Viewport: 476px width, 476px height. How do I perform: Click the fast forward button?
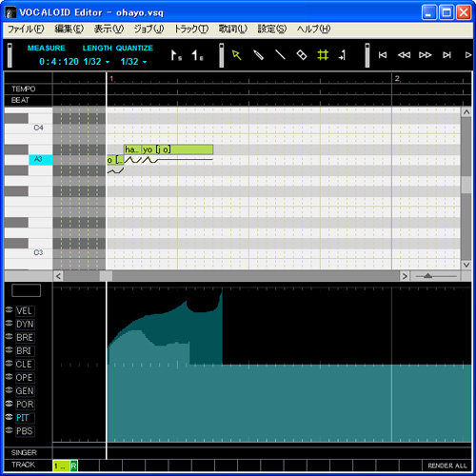point(426,55)
